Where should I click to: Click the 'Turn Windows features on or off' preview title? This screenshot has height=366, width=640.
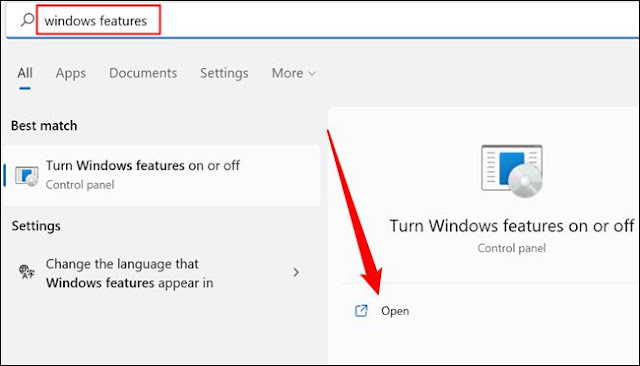coord(512,226)
